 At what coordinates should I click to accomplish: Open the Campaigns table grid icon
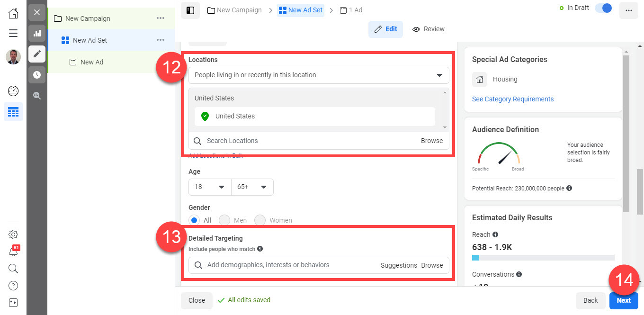(13, 112)
